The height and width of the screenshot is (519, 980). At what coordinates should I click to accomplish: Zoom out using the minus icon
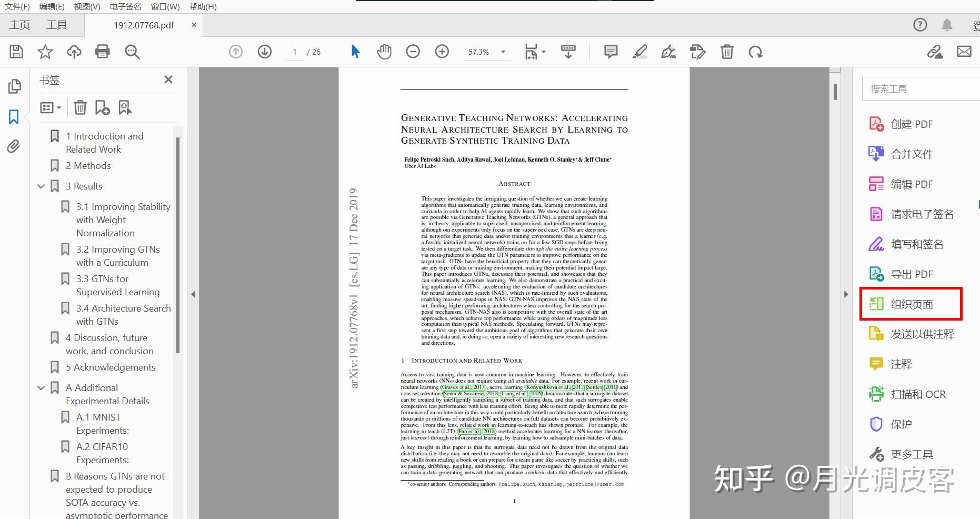(413, 52)
